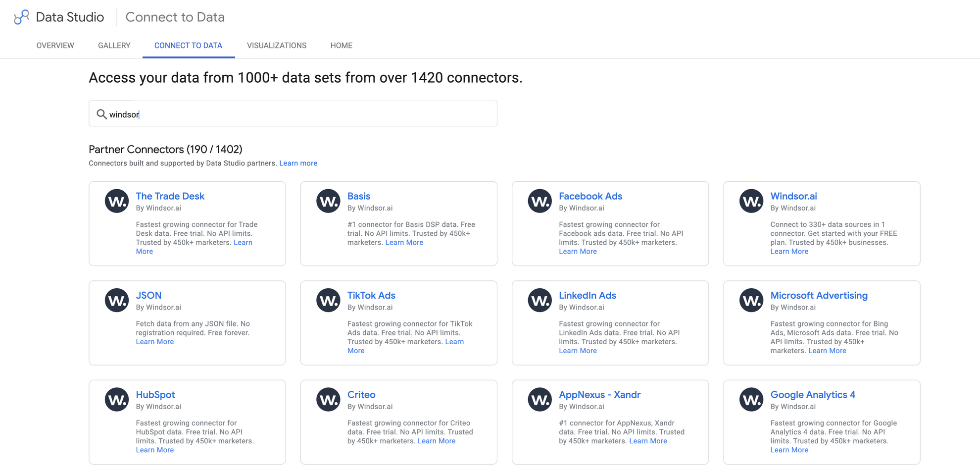Open the AppNexus - Xandr connector title
The height and width of the screenshot is (476, 980).
click(x=600, y=395)
